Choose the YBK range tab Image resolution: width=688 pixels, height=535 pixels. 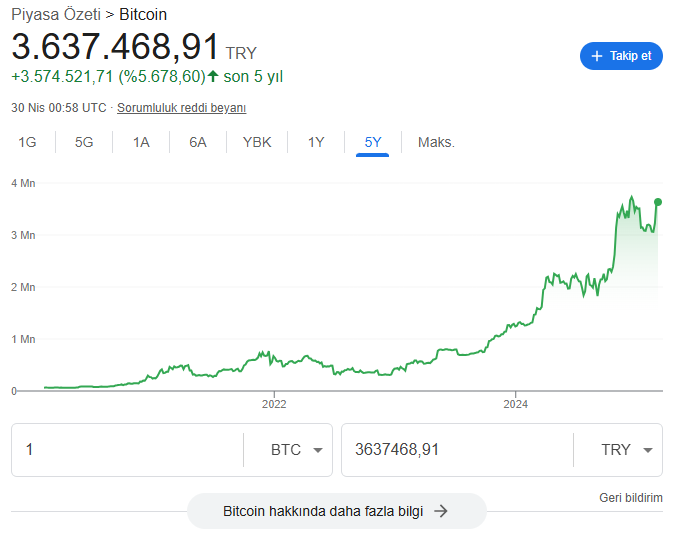(257, 142)
